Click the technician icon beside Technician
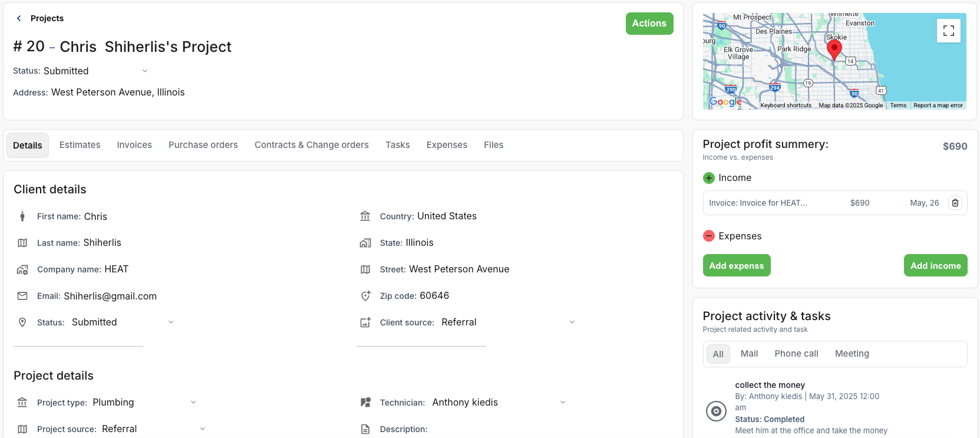 point(365,403)
